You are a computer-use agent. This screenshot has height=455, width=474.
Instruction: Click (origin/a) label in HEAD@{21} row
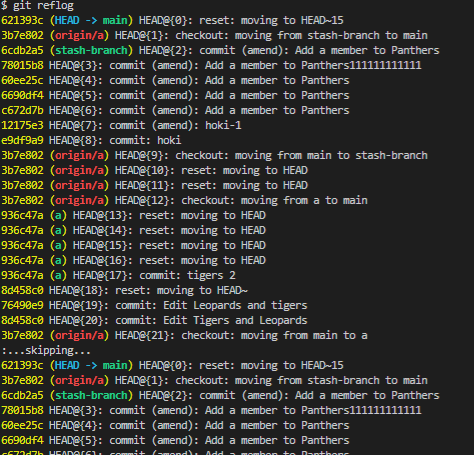tap(79, 335)
